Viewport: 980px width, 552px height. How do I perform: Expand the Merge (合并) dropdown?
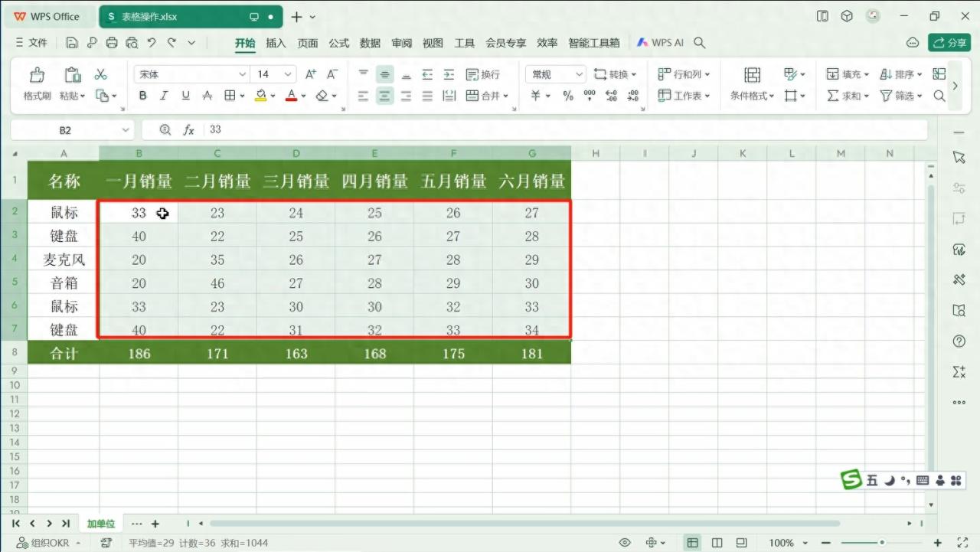[x=505, y=96]
